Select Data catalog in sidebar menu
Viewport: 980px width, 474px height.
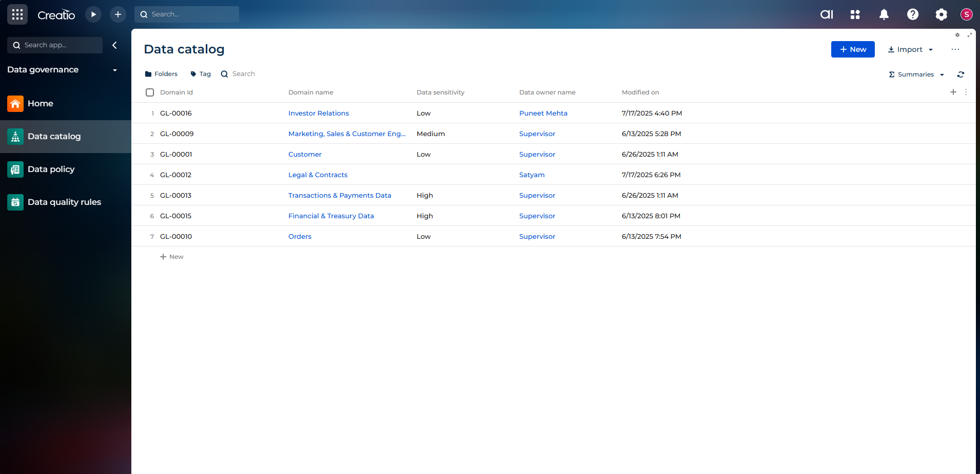click(x=66, y=137)
